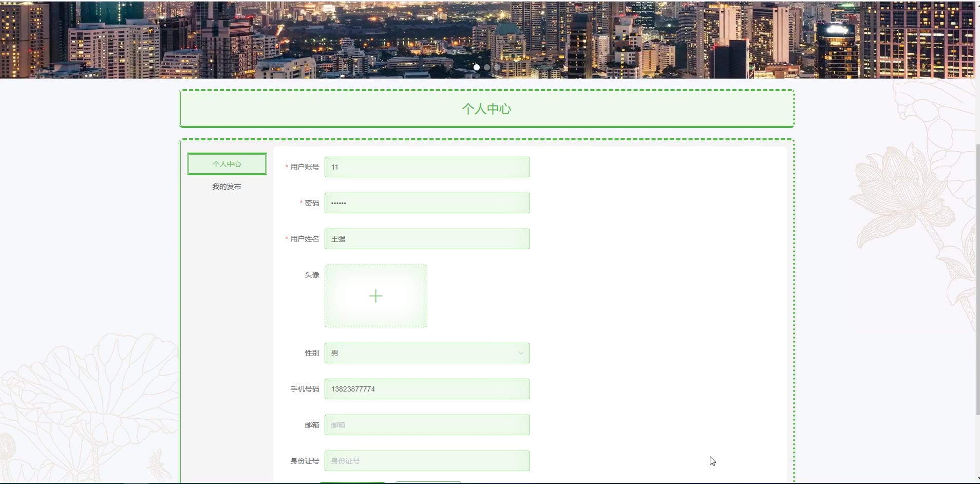Open the 我的发布 sidebar item

pos(227,187)
